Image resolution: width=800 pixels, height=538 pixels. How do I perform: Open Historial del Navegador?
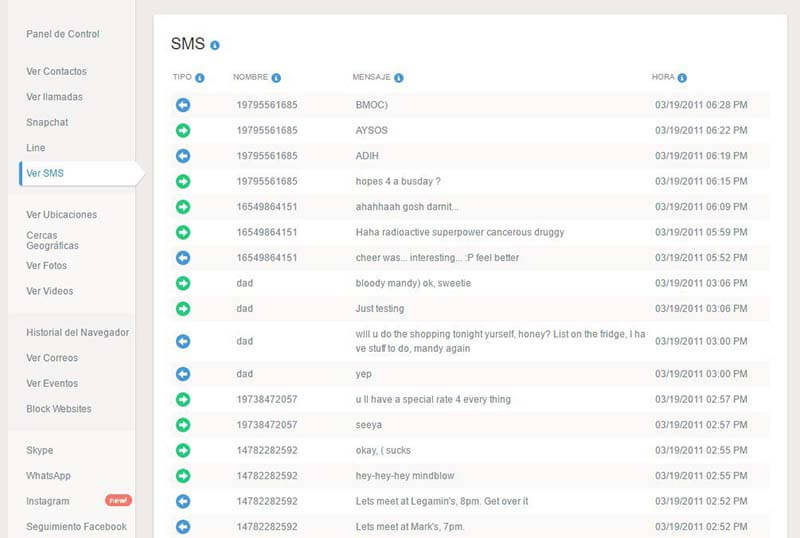tap(78, 333)
